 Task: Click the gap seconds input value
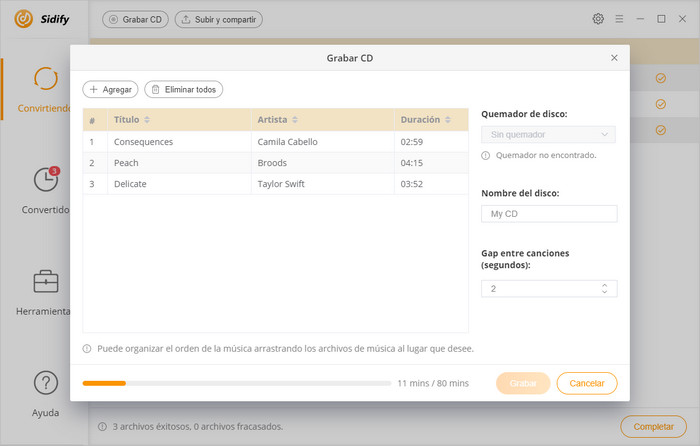click(493, 289)
